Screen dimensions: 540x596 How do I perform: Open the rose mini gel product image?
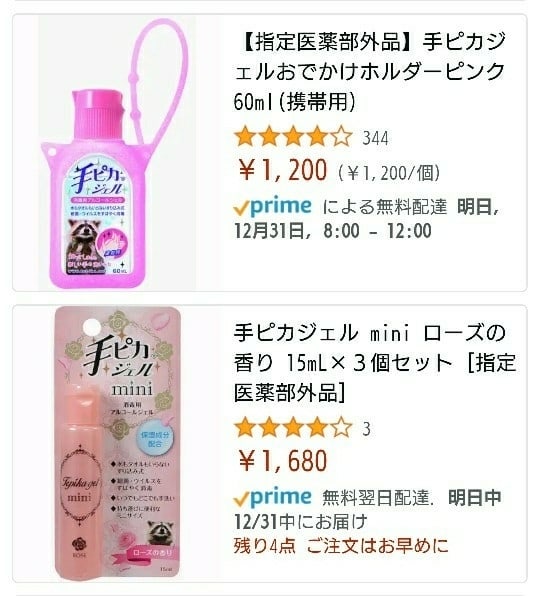pos(117,444)
